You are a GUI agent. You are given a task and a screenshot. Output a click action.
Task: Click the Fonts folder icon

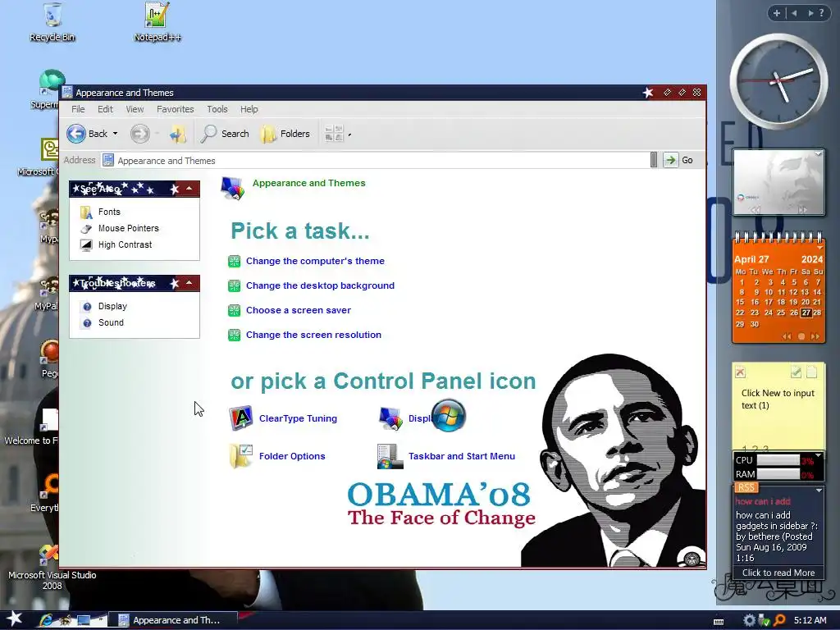click(x=86, y=212)
